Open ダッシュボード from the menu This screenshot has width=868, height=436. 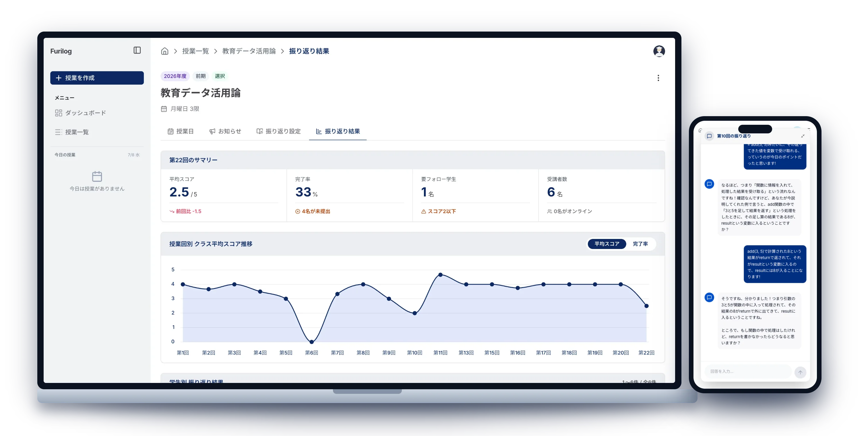(x=97, y=113)
